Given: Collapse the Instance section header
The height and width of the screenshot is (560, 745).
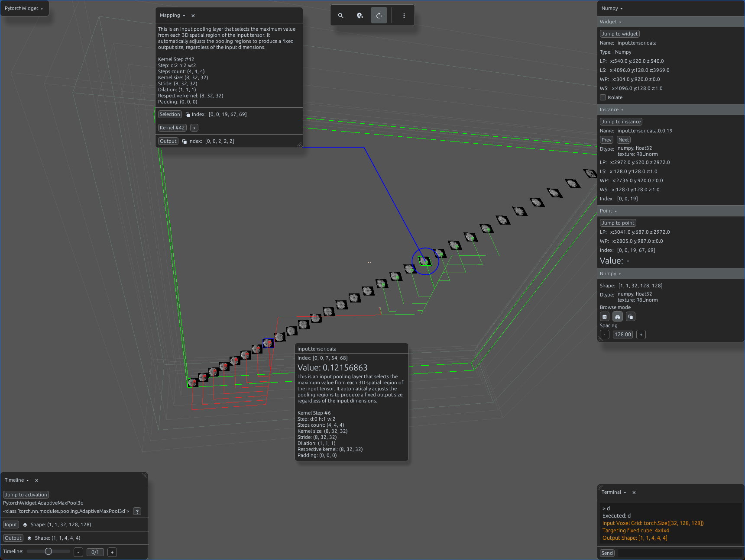Looking at the screenshot, I should pyautogui.click(x=612, y=109).
